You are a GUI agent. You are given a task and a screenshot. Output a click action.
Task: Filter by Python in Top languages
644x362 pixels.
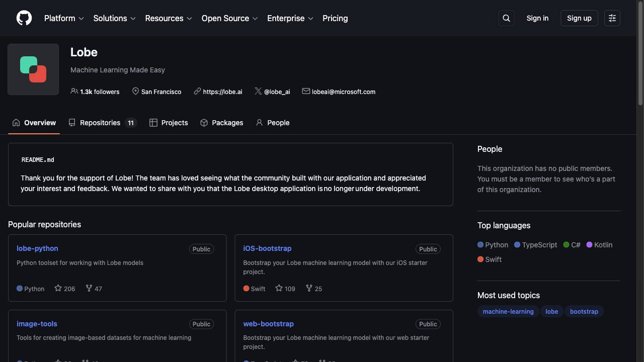point(493,245)
